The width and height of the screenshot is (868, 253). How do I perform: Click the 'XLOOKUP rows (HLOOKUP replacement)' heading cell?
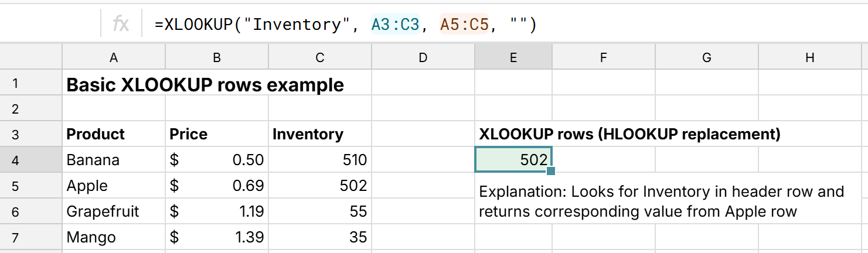(x=629, y=134)
